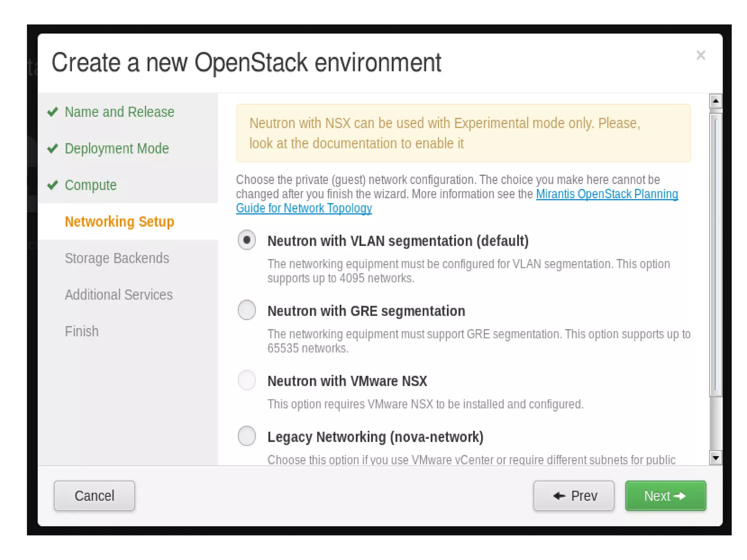This screenshot has width=747, height=560.
Task: Go back with the Prev button
Action: pyautogui.click(x=573, y=495)
